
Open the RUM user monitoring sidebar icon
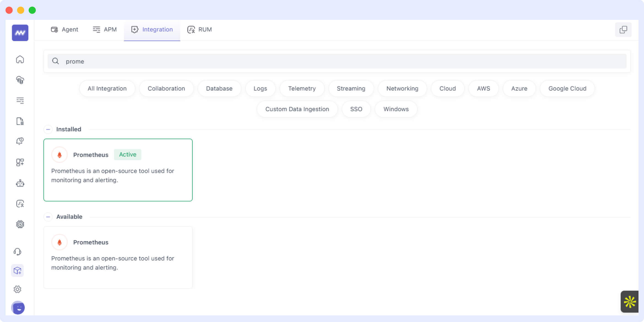pos(20,204)
